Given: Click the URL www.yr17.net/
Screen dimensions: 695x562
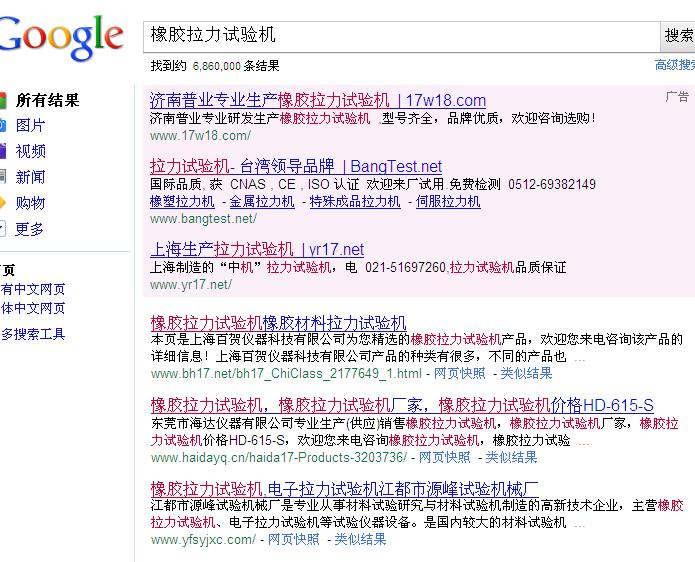Looking at the screenshot, I should coord(191,285).
